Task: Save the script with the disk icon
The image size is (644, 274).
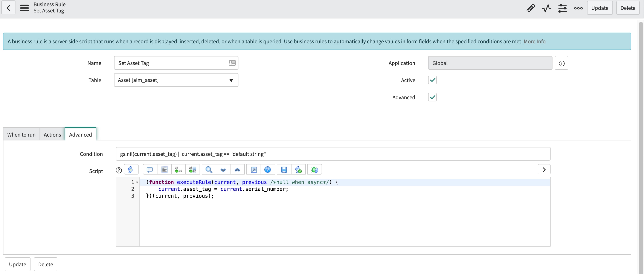Action: 284,169
